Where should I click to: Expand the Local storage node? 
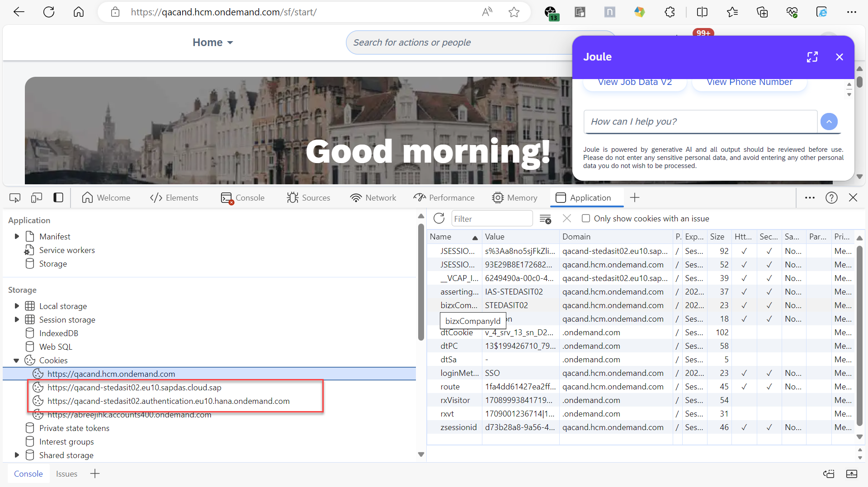[17, 306]
